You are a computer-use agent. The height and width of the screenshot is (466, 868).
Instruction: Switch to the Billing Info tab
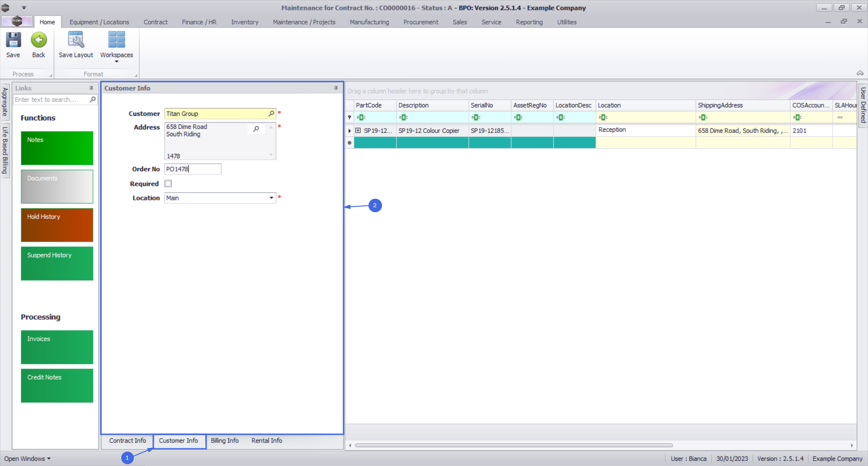[225, 441]
